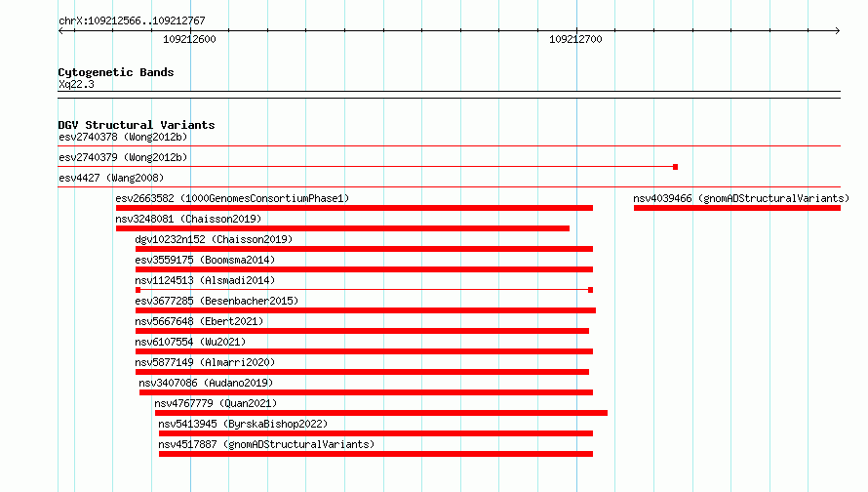
Task: Click the end marker of esv2740379
Action: [x=675, y=167]
